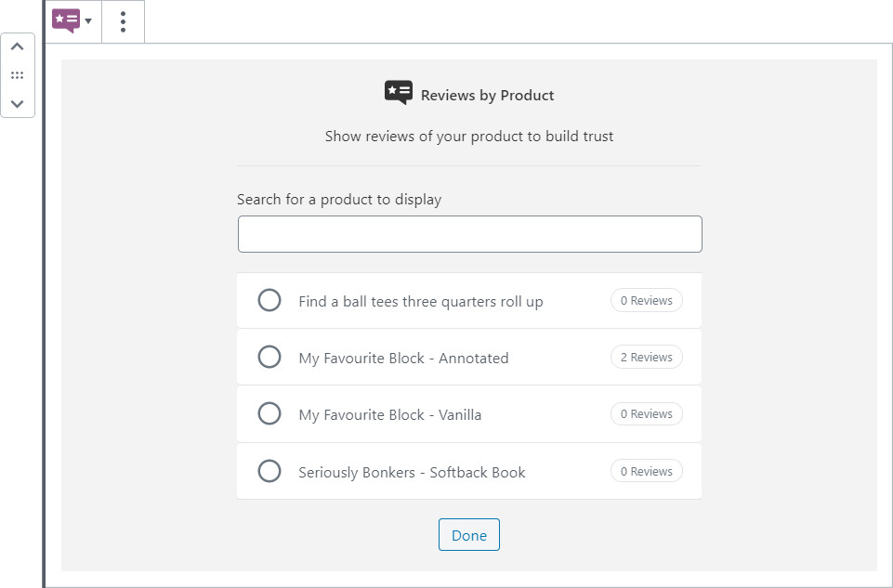Click the Reviews by Product block type icon
Image resolution: width=893 pixels, height=588 pixels.
pyautogui.click(x=66, y=20)
